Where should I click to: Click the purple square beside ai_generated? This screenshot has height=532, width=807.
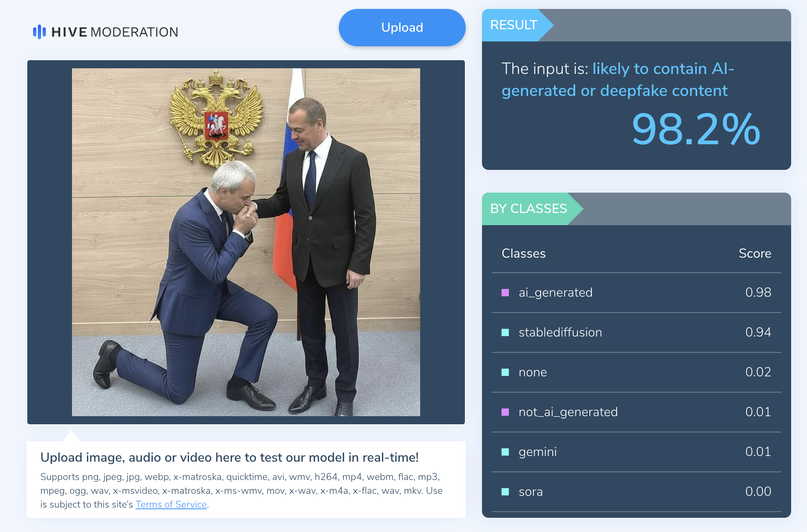505,293
